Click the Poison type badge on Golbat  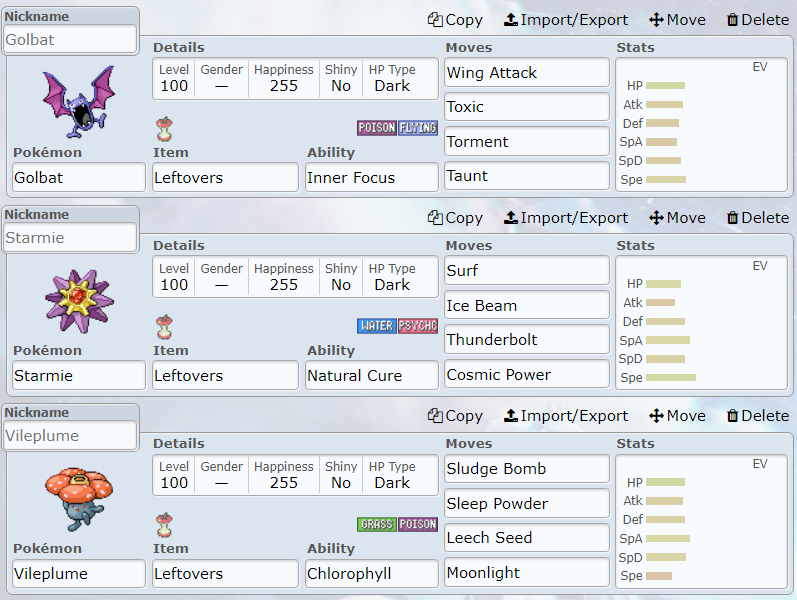[x=377, y=128]
